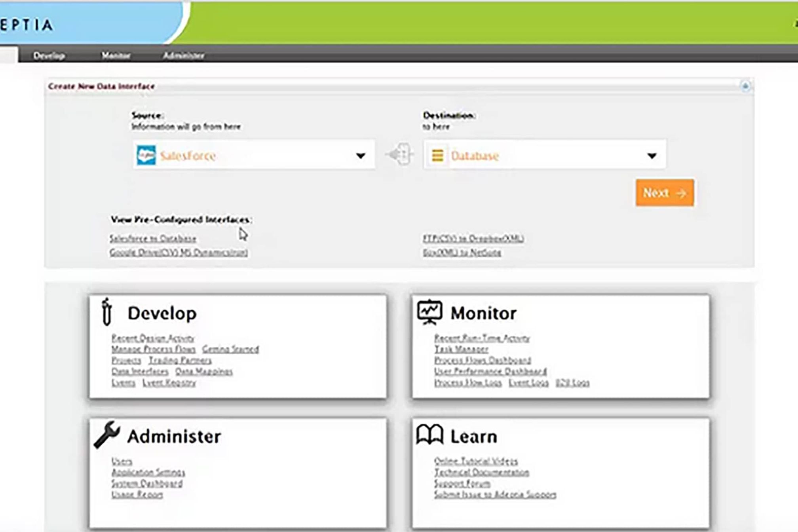Open the Administer menu in navigation bar

[184, 55]
